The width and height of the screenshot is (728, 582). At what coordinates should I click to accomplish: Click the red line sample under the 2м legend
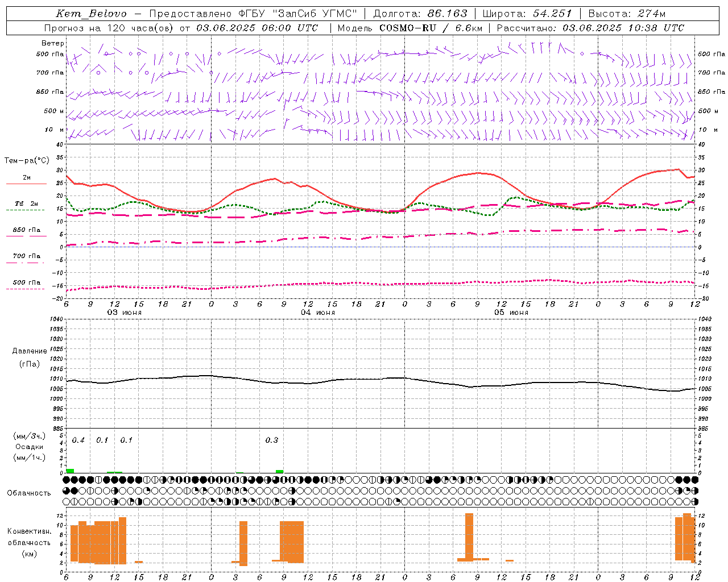(26, 184)
